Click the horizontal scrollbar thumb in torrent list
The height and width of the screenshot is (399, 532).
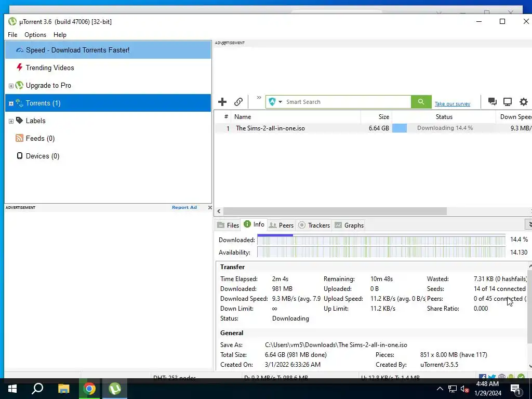335,211
